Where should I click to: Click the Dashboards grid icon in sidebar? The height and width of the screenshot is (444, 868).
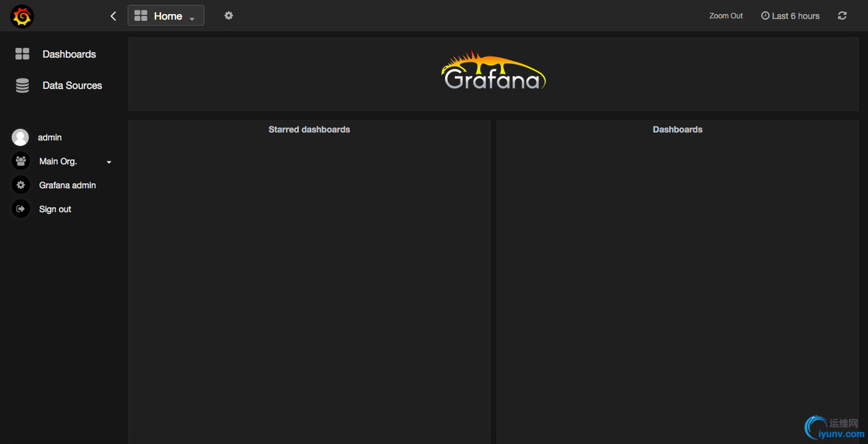point(22,54)
